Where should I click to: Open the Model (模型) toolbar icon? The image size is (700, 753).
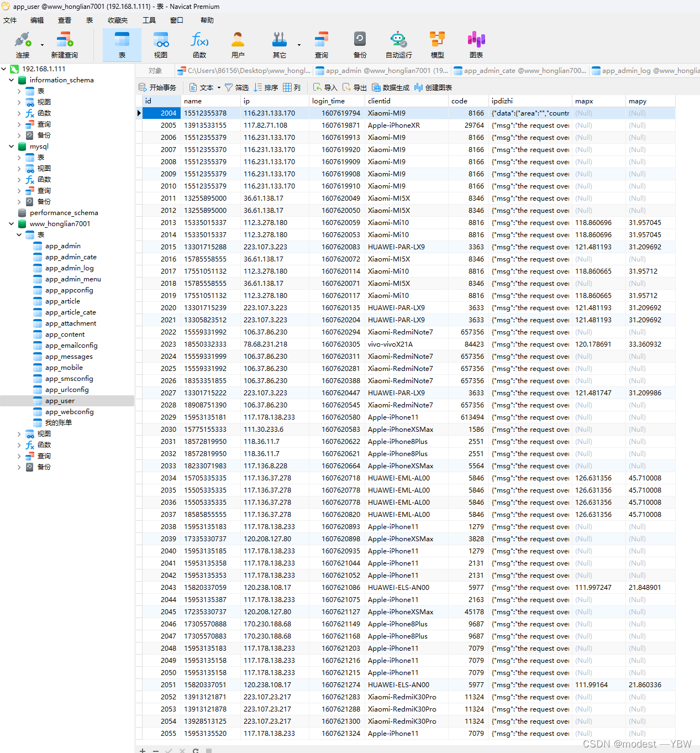pos(438,45)
